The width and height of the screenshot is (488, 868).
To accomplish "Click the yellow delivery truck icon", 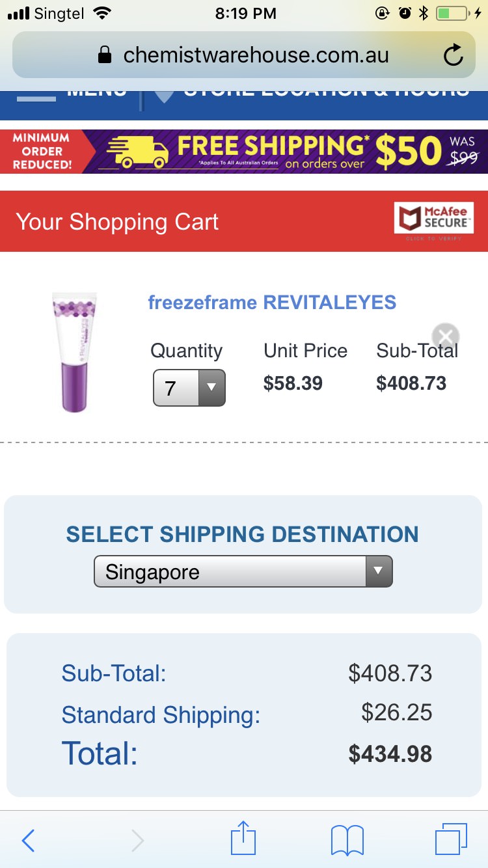I will pyautogui.click(x=137, y=152).
